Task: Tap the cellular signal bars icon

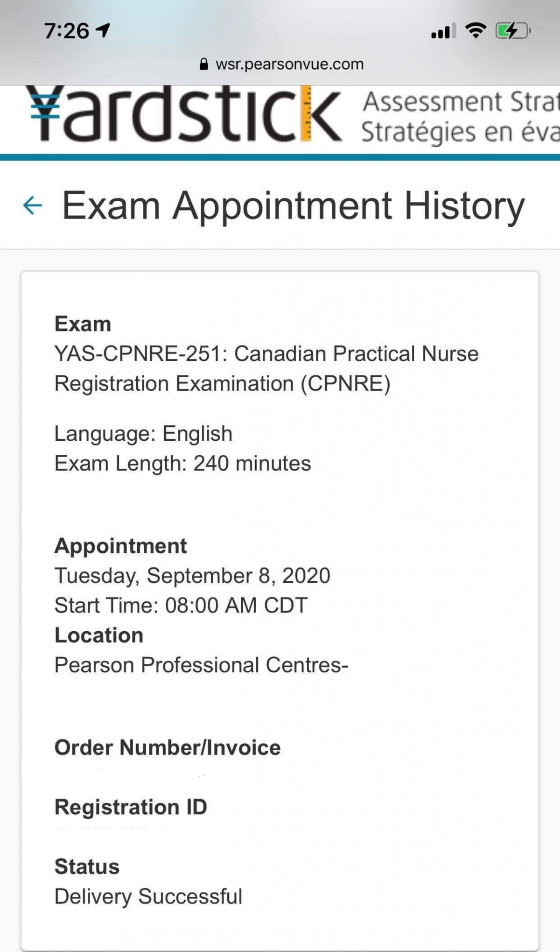Action: 443,31
